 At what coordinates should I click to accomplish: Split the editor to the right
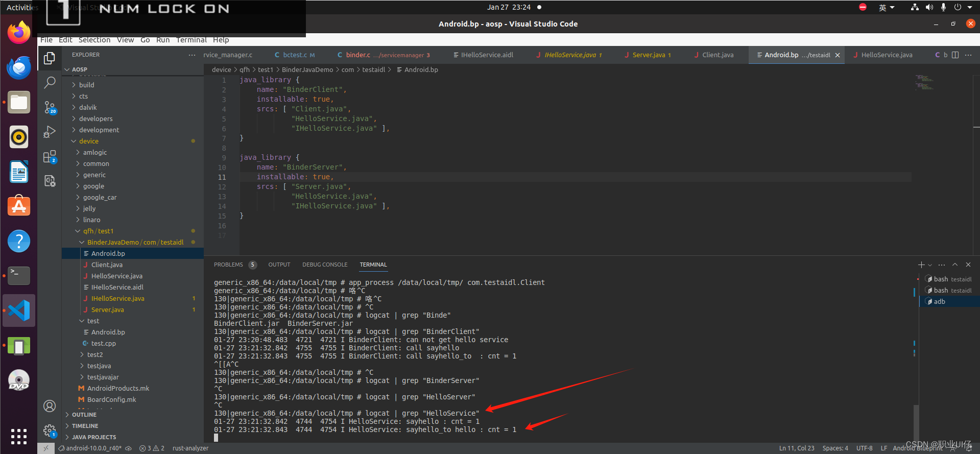[x=955, y=55]
